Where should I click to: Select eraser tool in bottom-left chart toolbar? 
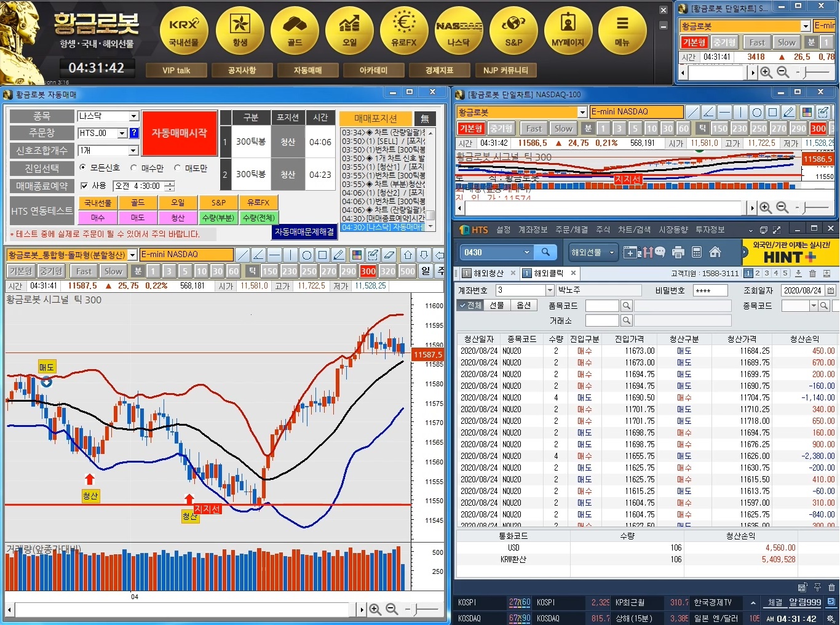pos(389,255)
